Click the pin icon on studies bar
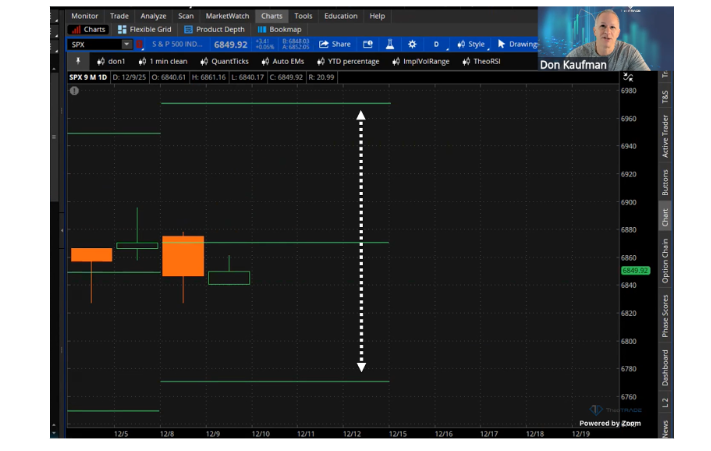 (x=78, y=61)
